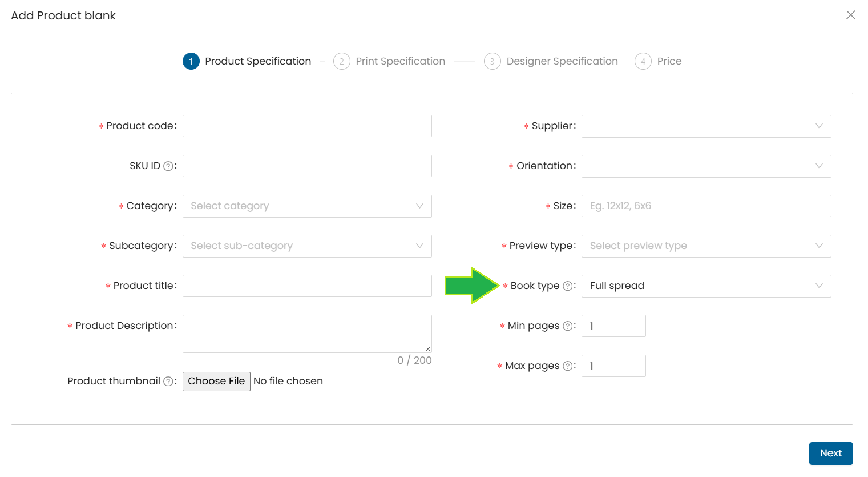Viewport: 868px width, 477px height.
Task: Expand the Select sub-category dropdown
Action: pyautogui.click(x=307, y=246)
